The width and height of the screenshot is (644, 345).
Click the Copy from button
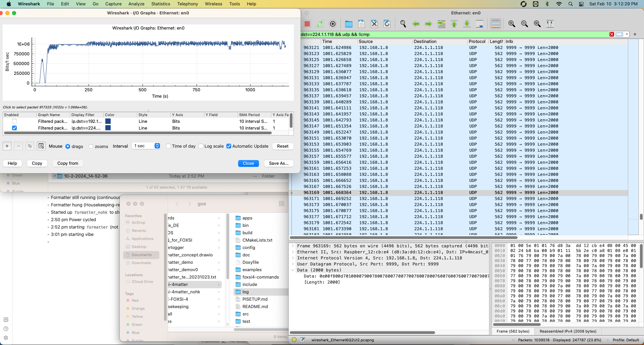click(x=68, y=163)
